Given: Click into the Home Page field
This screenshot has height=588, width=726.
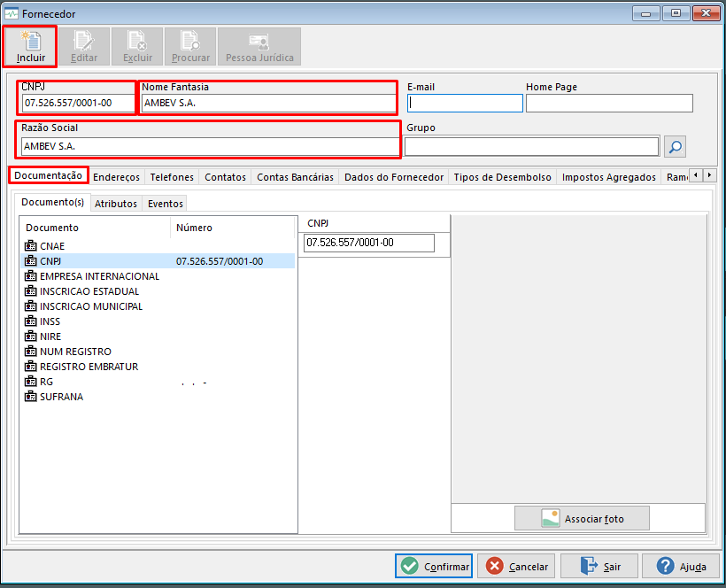Looking at the screenshot, I should click(609, 104).
